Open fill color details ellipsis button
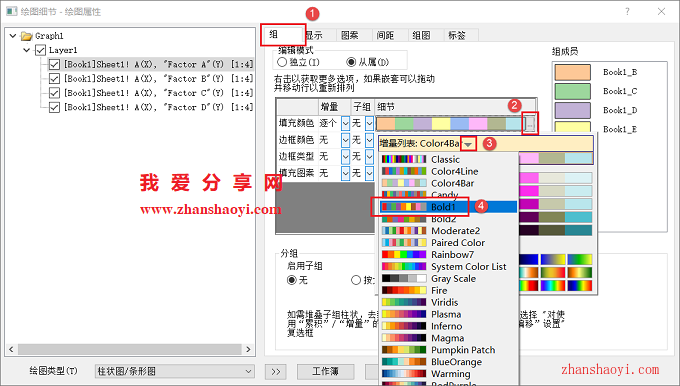The height and width of the screenshot is (386, 680). point(530,124)
